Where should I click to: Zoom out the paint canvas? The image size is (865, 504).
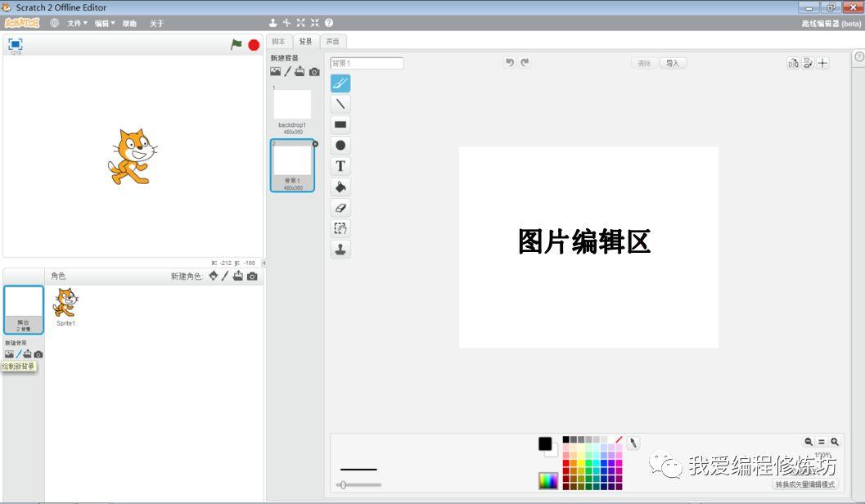tap(809, 442)
